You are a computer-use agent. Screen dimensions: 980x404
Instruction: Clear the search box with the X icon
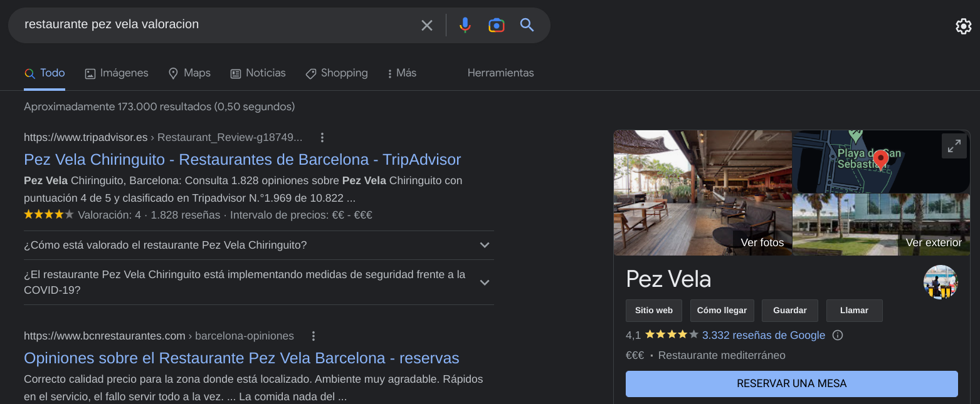coord(427,25)
